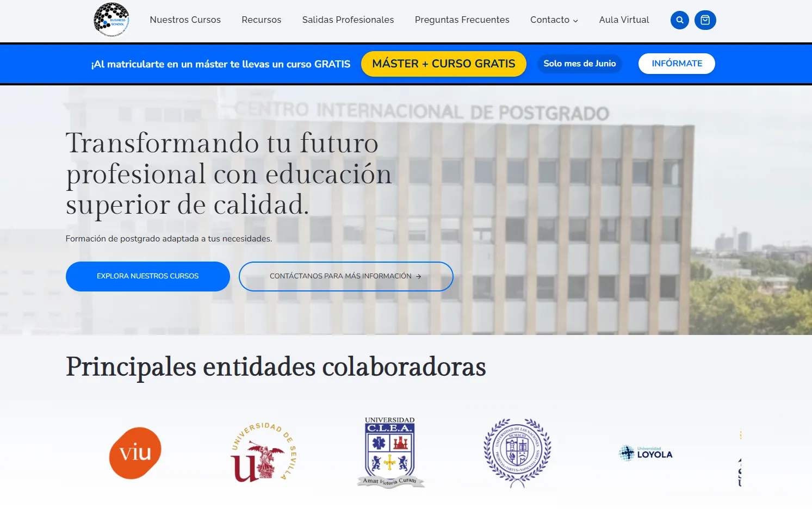Image resolution: width=812 pixels, height=509 pixels.
Task: Open the search magnifier icon
Action: click(679, 20)
